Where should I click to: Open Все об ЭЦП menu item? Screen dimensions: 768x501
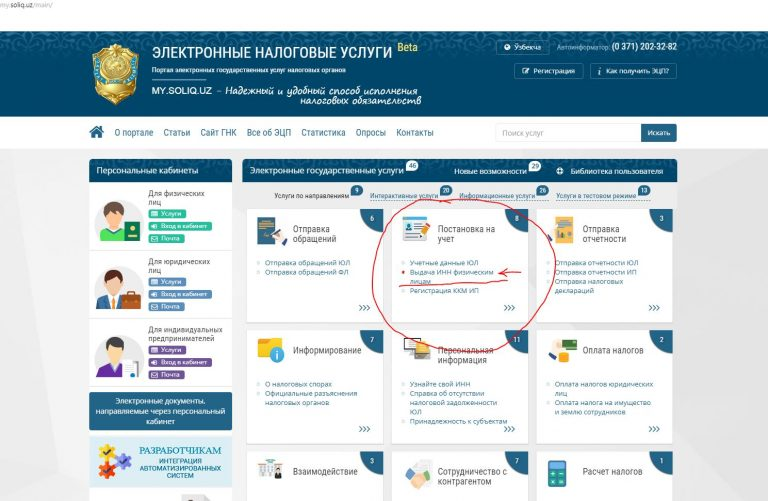coord(268,132)
